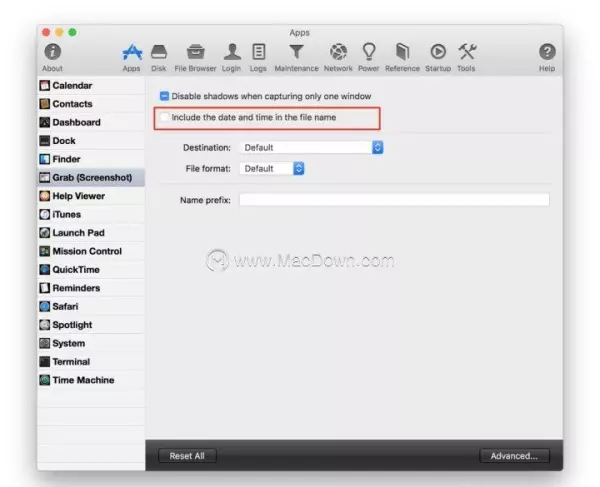Open the File Browser toolbar section
The width and height of the screenshot is (600, 487).
[x=195, y=57]
